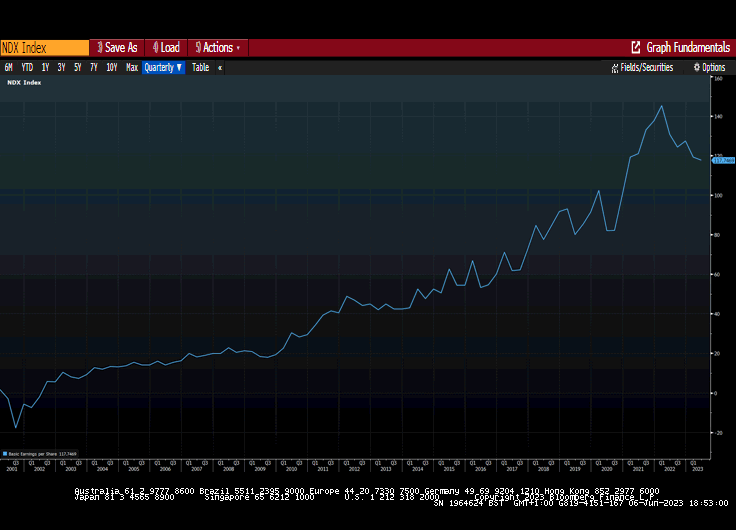Expand the Actions dropdown menu

(218, 47)
